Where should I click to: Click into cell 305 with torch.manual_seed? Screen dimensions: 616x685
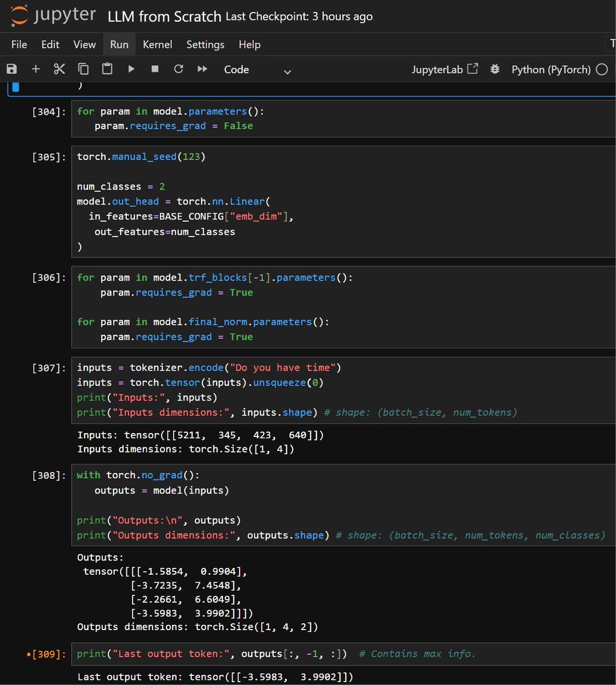pos(343,202)
